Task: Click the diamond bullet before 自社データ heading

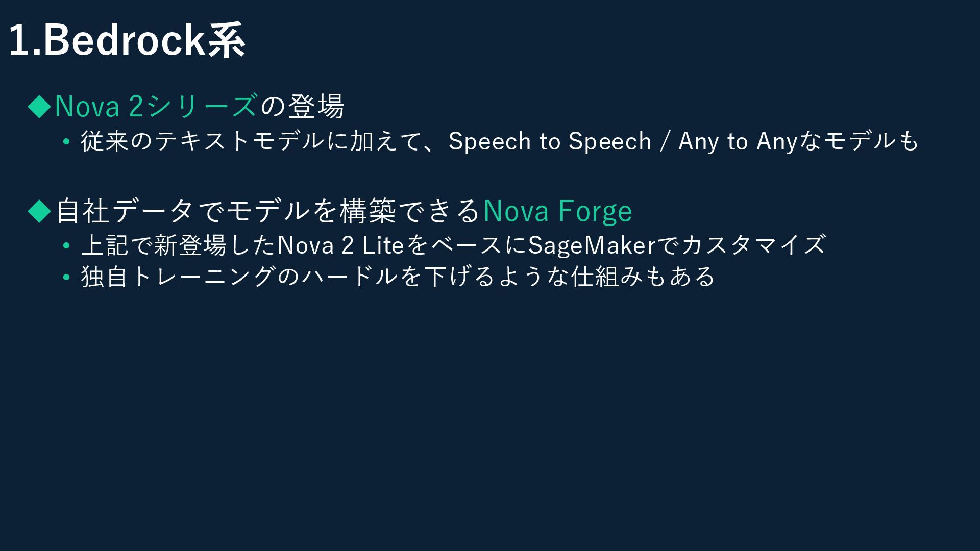Action: coord(40,211)
